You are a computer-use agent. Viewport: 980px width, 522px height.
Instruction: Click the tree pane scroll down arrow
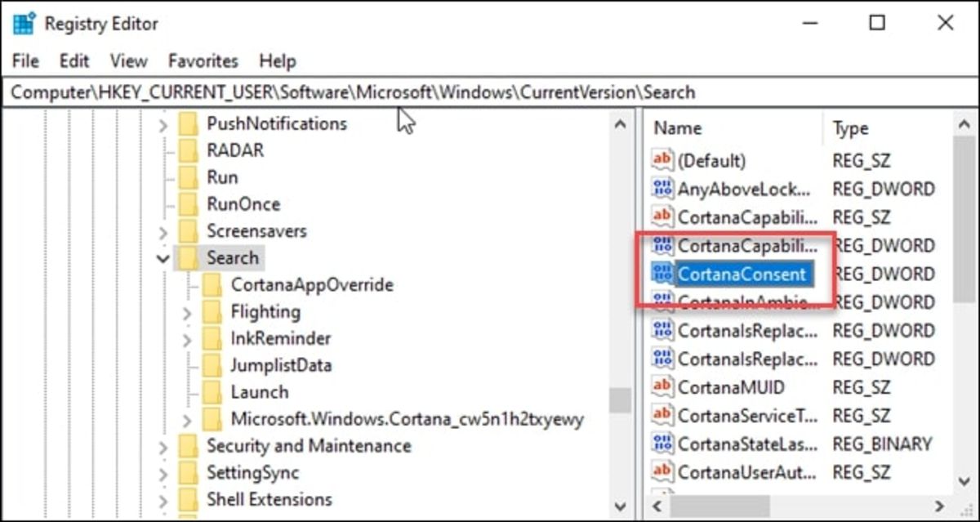click(x=620, y=507)
